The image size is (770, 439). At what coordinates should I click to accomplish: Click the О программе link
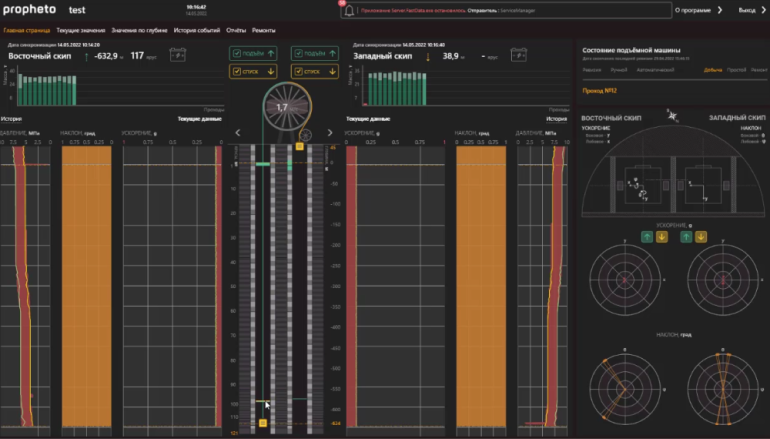click(692, 10)
